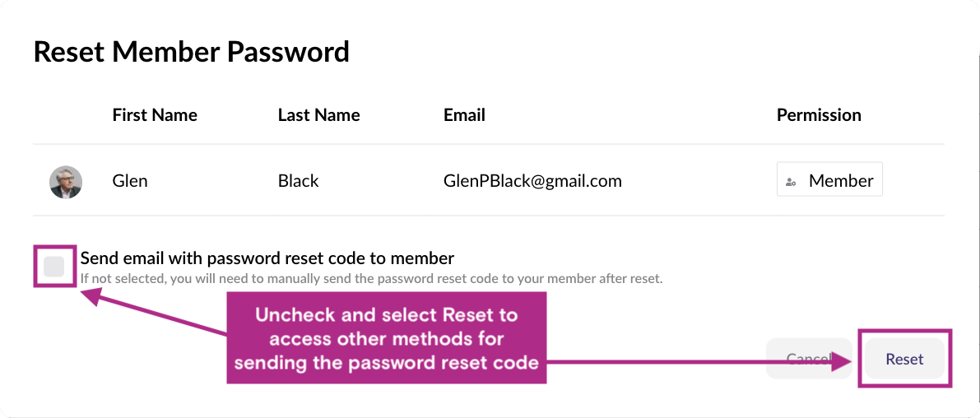
Task: Select the first name 'Glen' cell
Action: click(x=130, y=181)
